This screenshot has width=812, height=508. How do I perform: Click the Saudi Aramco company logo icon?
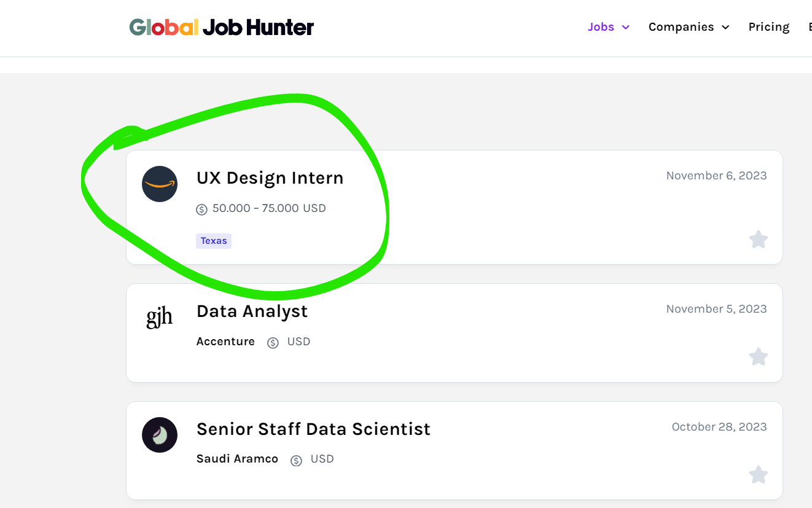pyautogui.click(x=160, y=435)
